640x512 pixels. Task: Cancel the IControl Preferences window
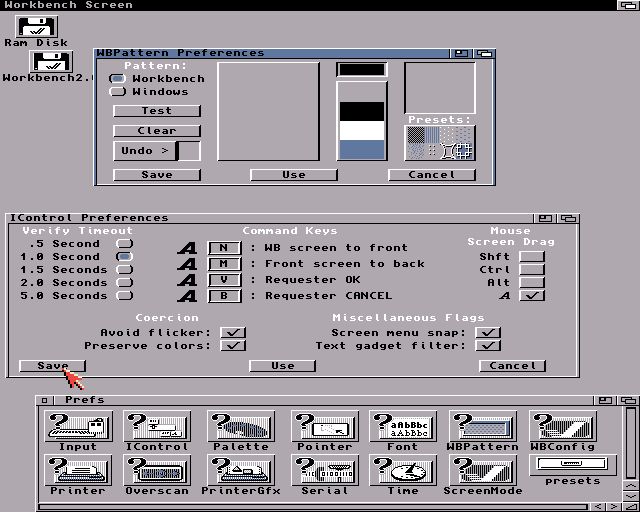point(512,366)
